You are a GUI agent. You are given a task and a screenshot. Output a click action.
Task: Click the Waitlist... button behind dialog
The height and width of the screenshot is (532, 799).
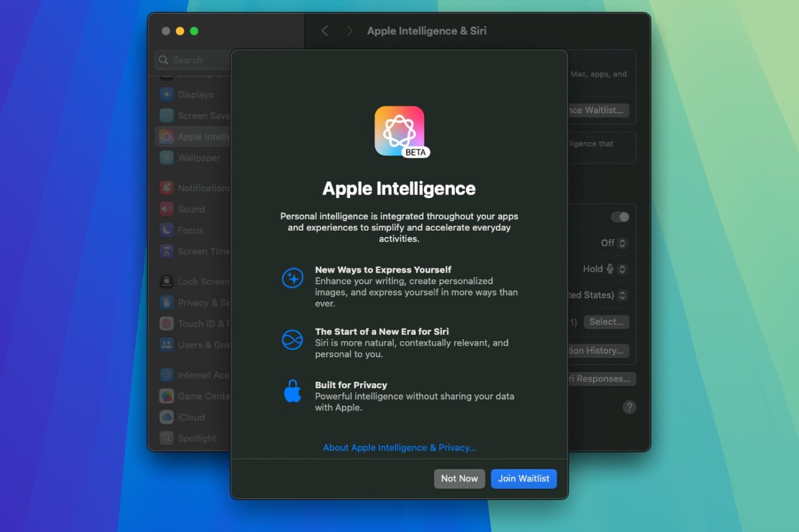[598, 110]
